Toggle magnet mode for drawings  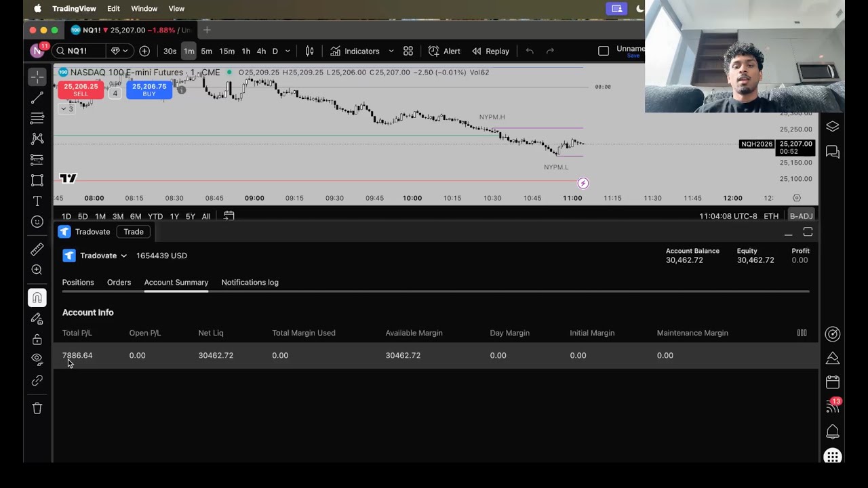pyautogui.click(x=37, y=298)
